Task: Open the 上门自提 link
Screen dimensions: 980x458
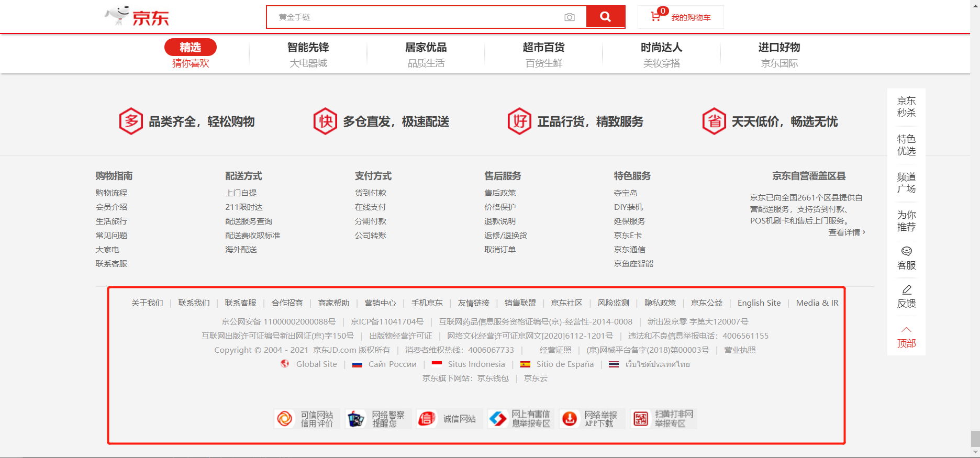Action: point(241,193)
